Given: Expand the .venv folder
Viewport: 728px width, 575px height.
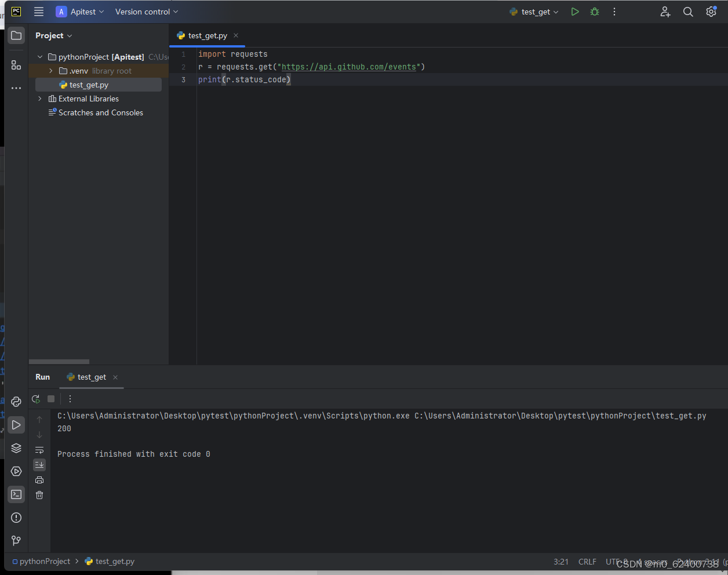Looking at the screenshot, I should point(50,71).
